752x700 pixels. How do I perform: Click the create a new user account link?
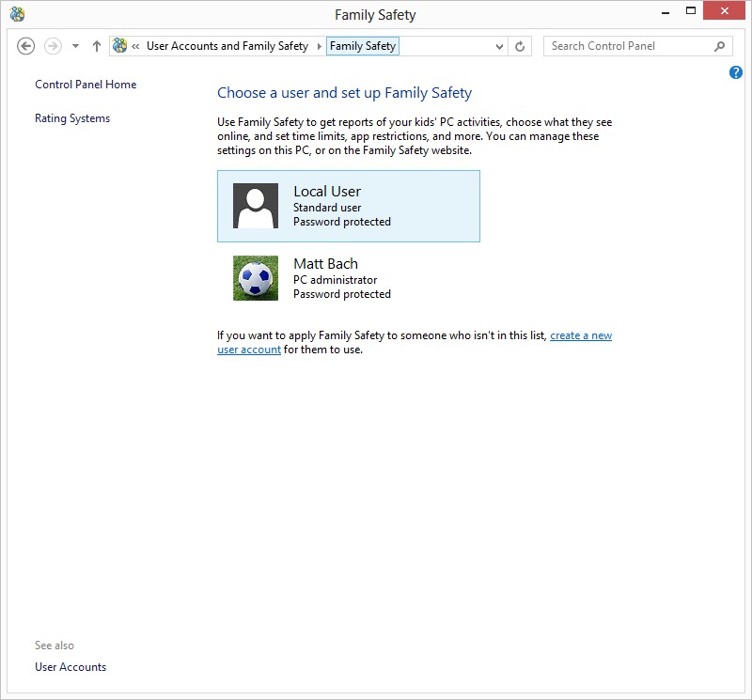tap(581, 335)
